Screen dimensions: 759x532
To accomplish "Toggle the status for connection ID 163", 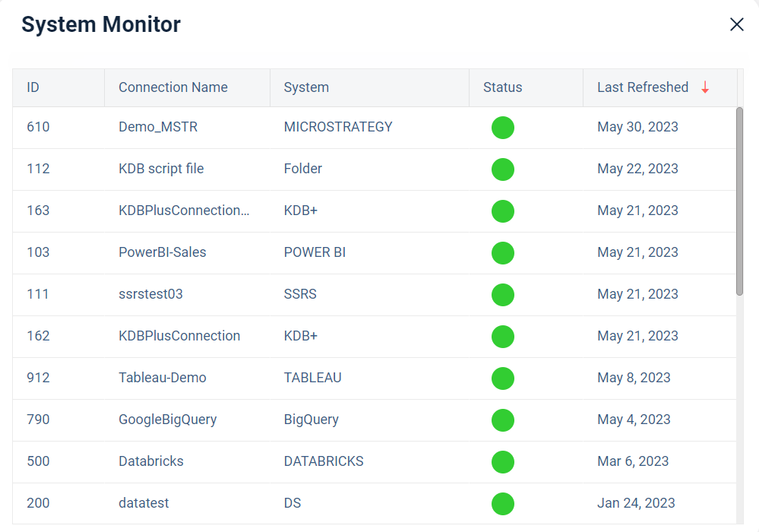I will [x=502, y=211].
